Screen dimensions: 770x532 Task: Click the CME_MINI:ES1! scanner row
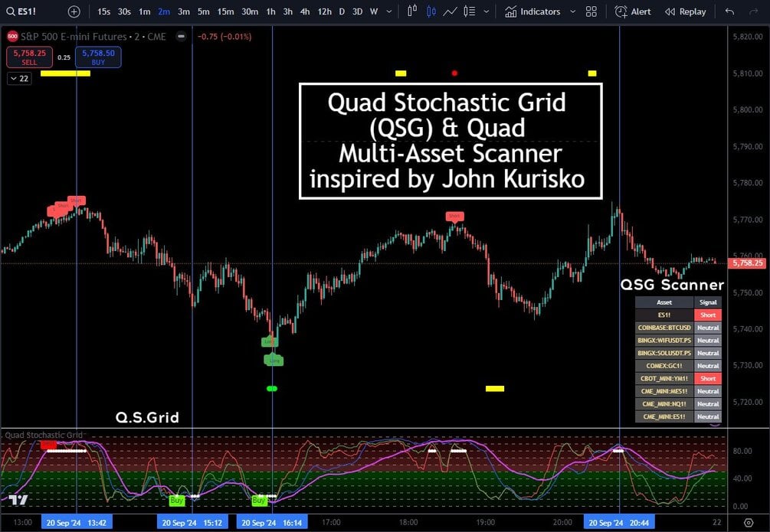coord(678,416)
